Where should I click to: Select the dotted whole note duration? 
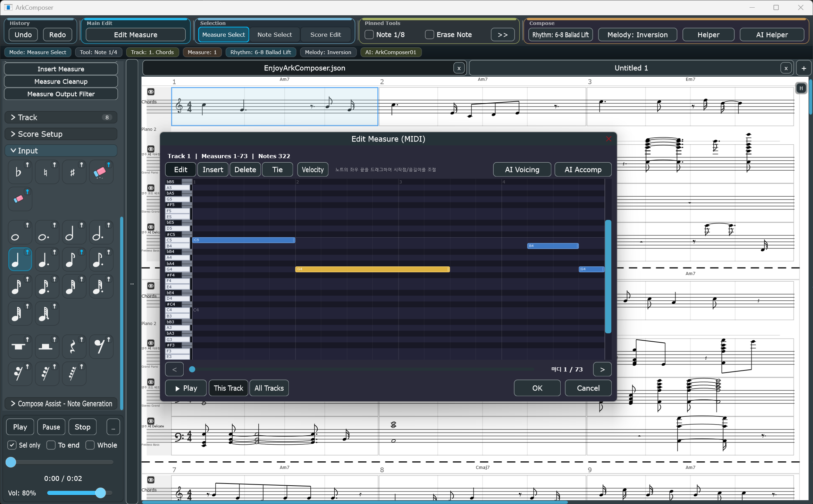[x=47, y=232]
